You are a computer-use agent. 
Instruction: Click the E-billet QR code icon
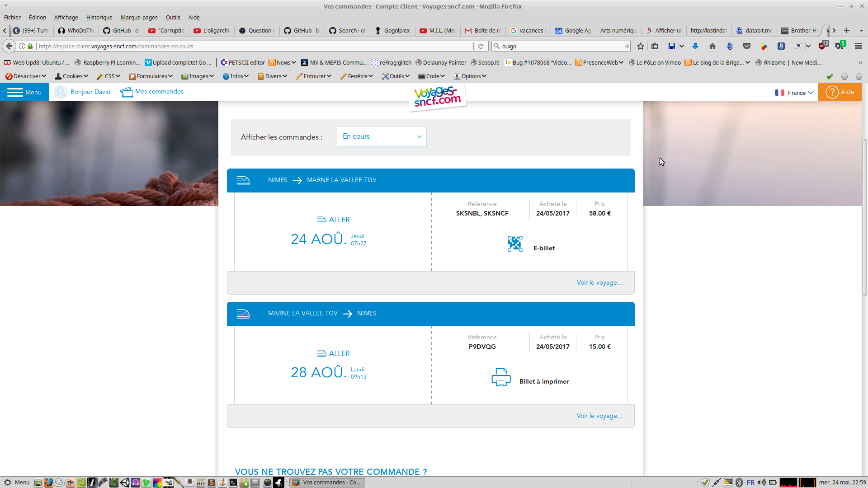pyautogui.click(x=515, y=244)
